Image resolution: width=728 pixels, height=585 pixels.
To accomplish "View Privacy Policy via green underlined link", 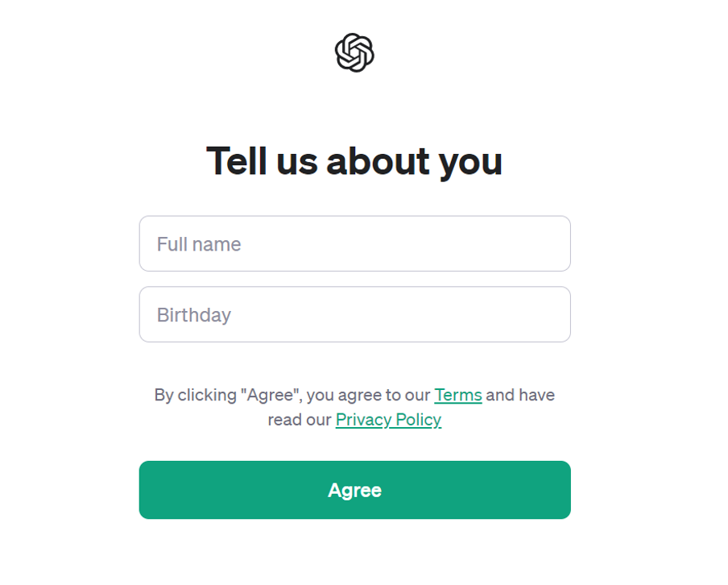I will pos(388,420).
